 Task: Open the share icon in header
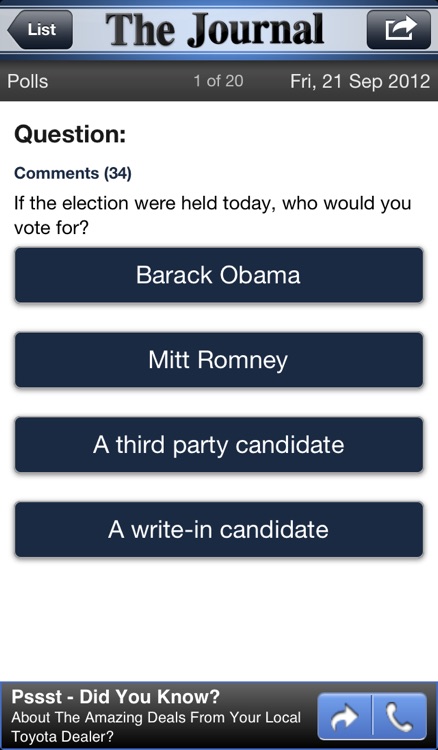(399, 30)
